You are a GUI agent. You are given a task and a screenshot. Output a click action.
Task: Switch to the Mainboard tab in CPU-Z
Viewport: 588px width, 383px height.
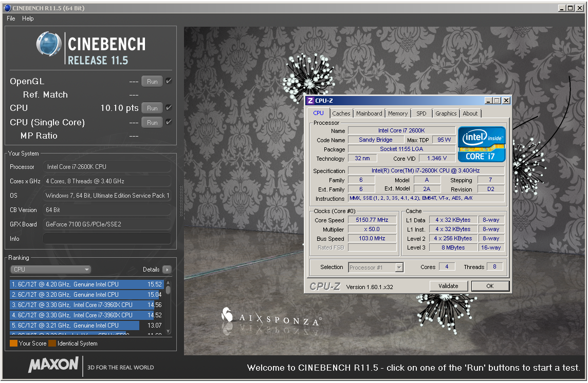[369, 113]
